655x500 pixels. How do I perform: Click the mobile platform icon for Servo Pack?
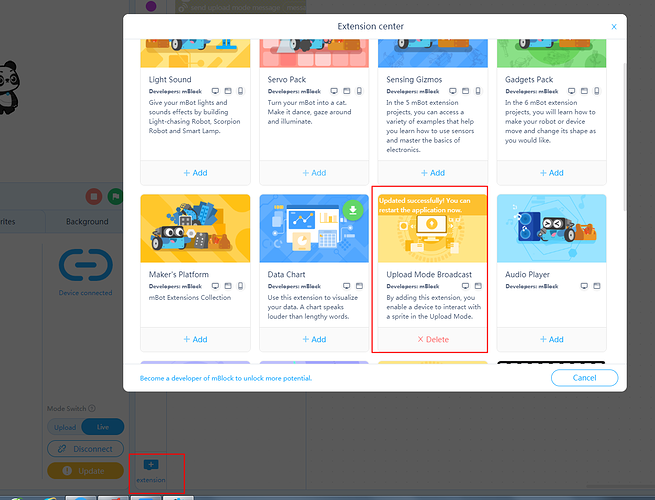[x=359, y=91]
